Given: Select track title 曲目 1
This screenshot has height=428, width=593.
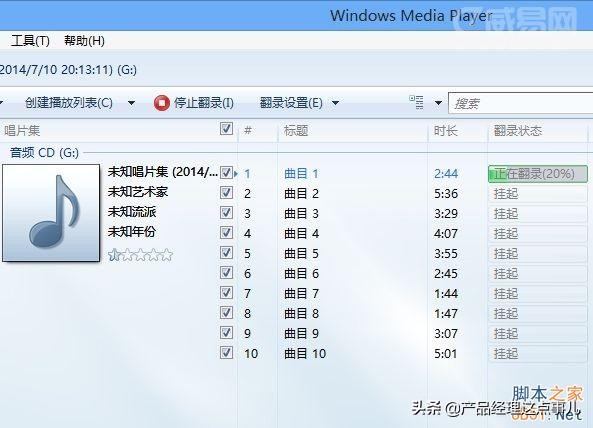Looking at the screenshot, I should [x=301, y=174].
